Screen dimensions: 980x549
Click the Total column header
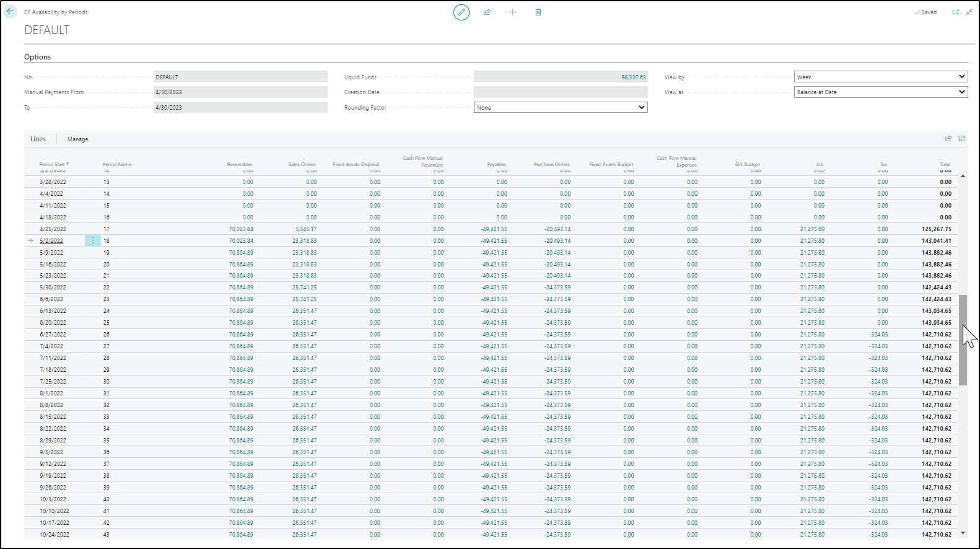coord(945,164)
